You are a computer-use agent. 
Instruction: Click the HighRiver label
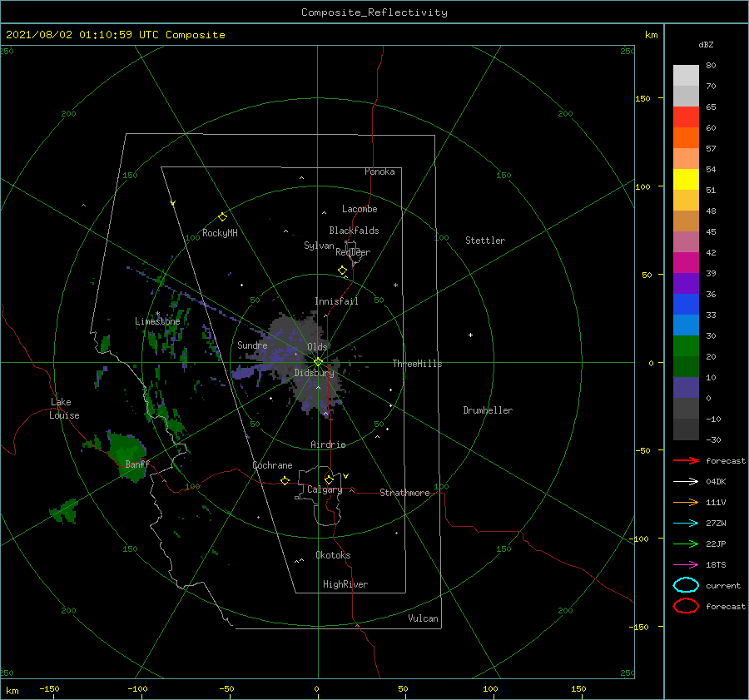[345, 584]
